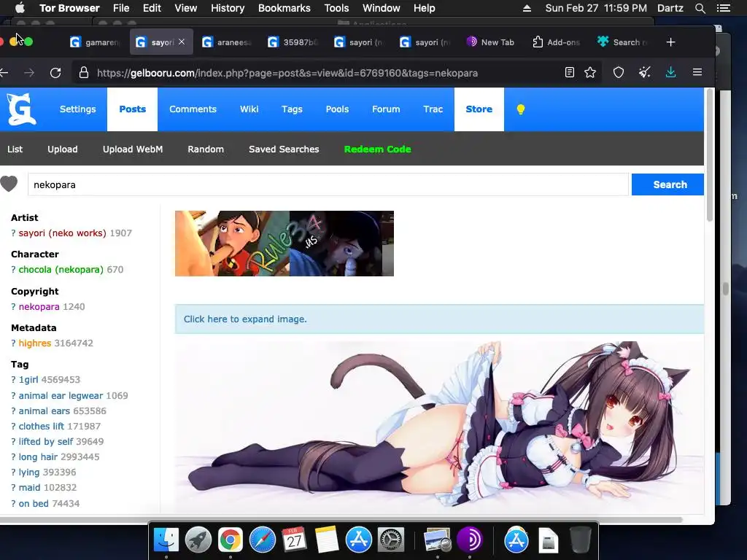This screenshot has height=560, width=747.
Task: Switch to the gamaren tab
Action: [94, 42]
